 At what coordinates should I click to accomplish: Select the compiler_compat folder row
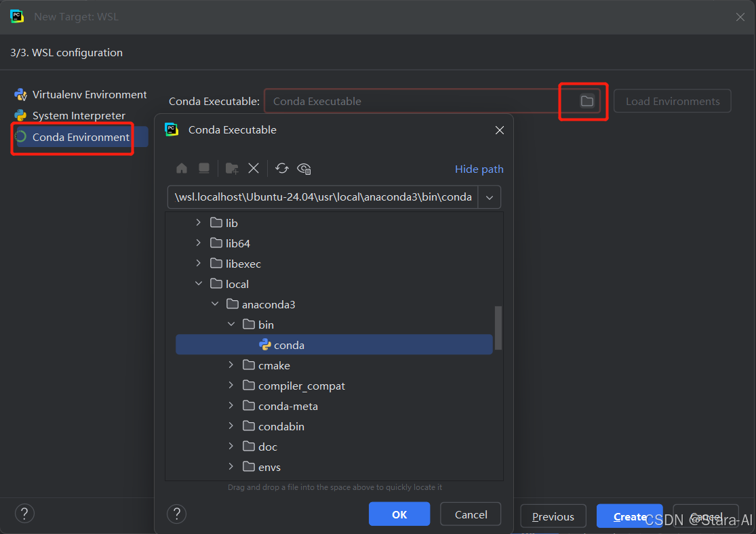coord(334,386)
